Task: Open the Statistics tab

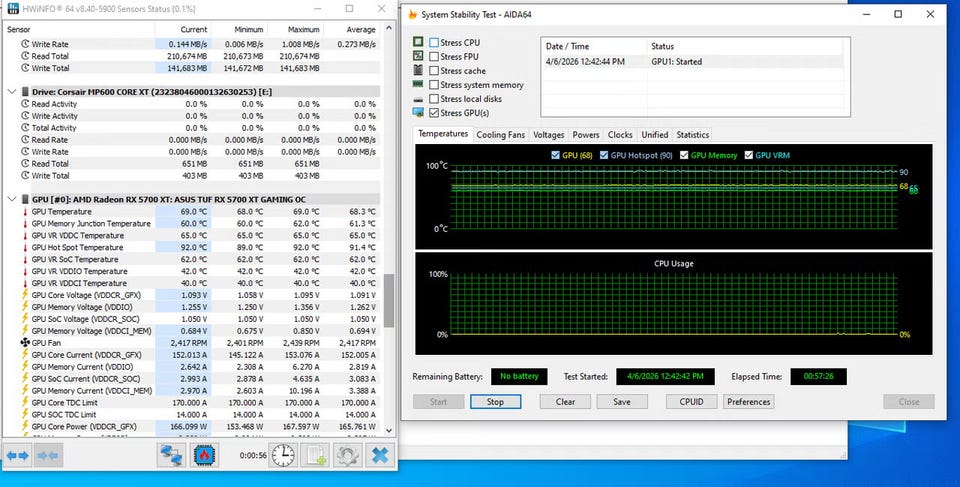Action: pos(692,135)
